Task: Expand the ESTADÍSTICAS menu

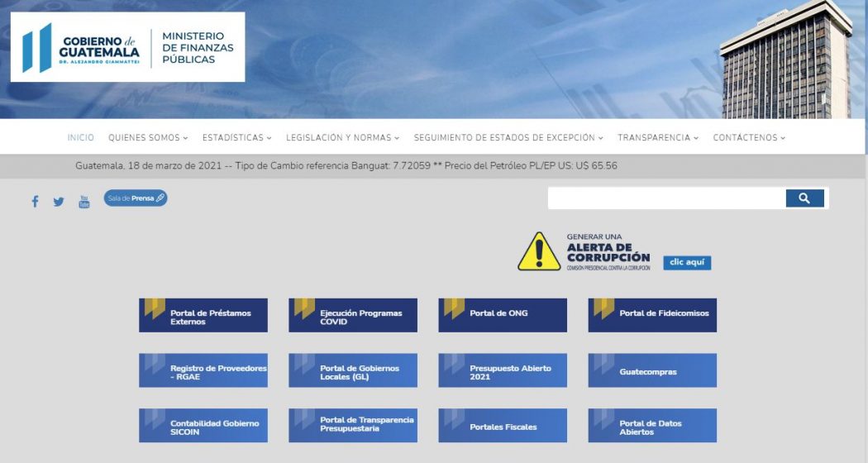Action: (237, 137)
